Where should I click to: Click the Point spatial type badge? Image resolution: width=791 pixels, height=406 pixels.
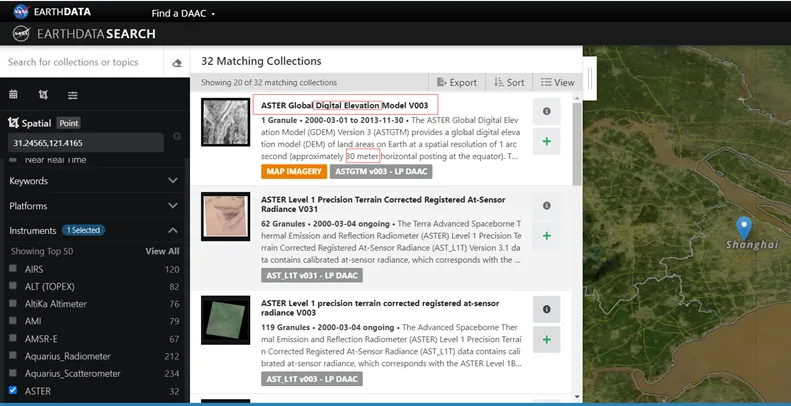[x=68, y=123]
